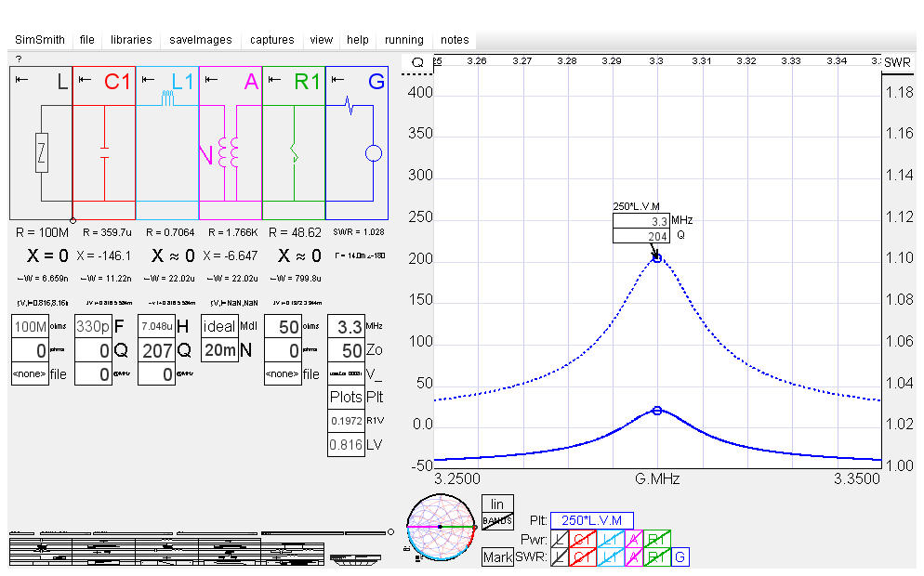Click the Plots Plt button
Image resolution: width=924 pixels, height=576 pixels.
point(346,397)
